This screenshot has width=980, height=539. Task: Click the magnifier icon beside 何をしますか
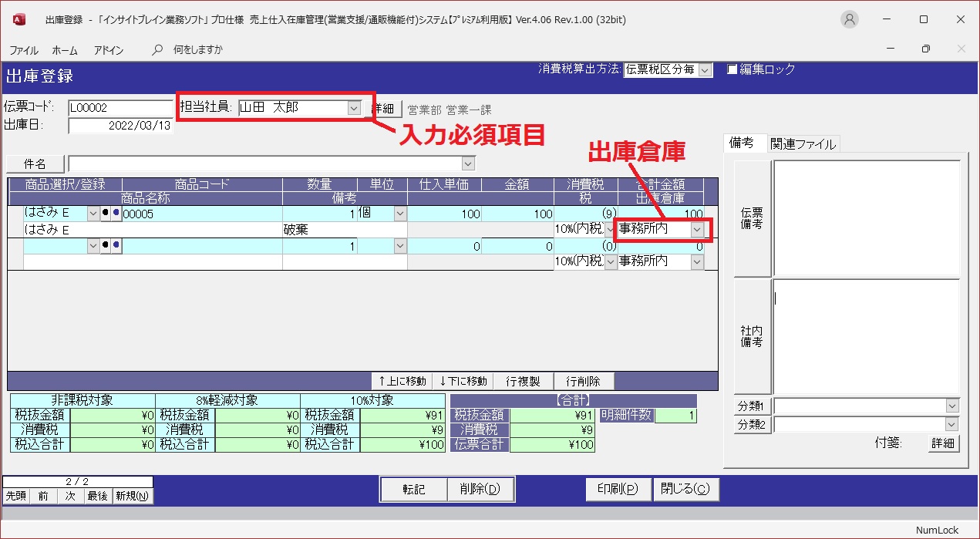coord(157,49)
